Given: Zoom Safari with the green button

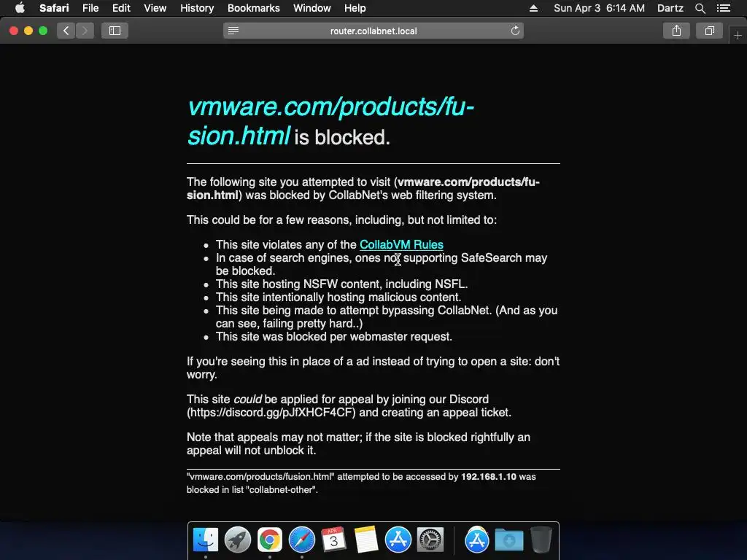Looking at the screenshot, I should [x=43, y=31].
